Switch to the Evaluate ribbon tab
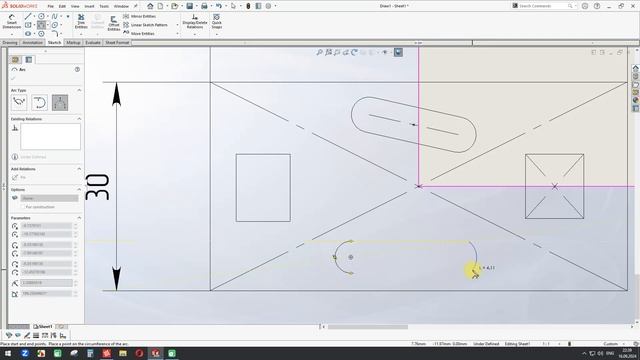This screenshot has height=360, width=640. click(93, 42)
